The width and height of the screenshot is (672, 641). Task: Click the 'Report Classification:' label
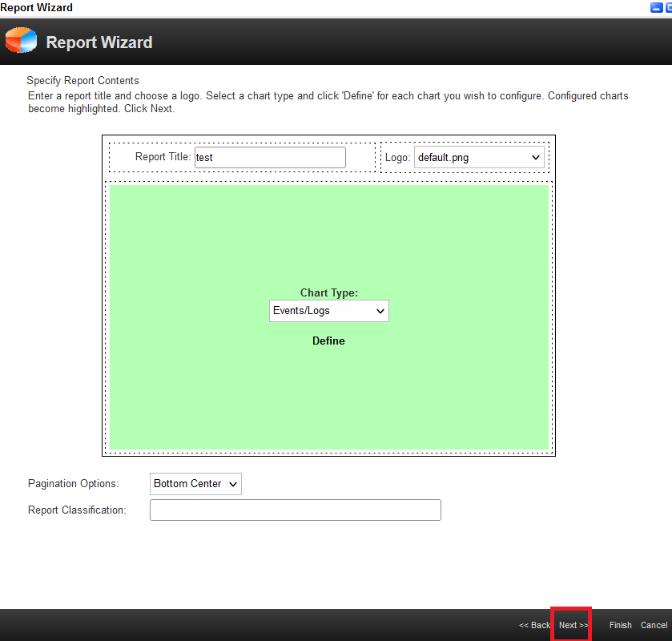tap(77, 510)
